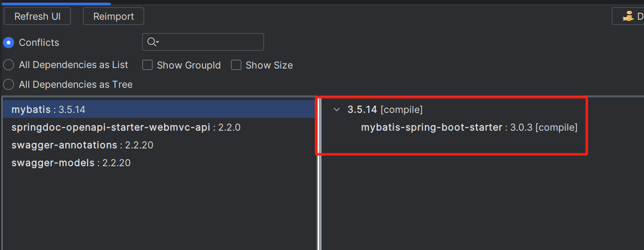Image resolution: width=644 pixels, height=250 pixels.
Task: Pick swagger-annotations 2.2.20 from the list
Action: (159, 145)
